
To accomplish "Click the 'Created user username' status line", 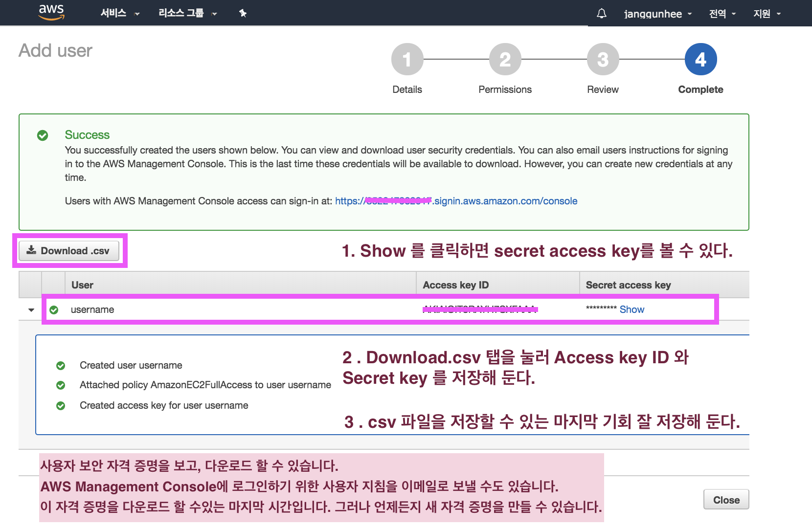I will click(x=131, y=365).
